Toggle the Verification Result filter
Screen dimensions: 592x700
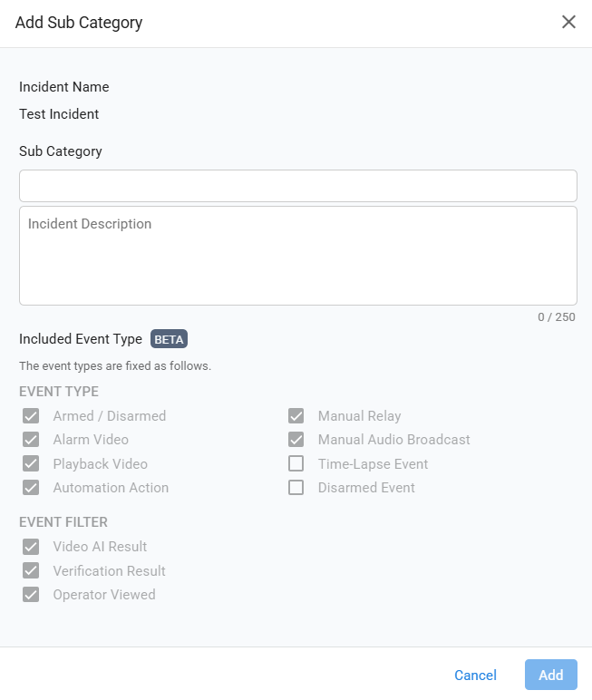[x=32, y=571]
